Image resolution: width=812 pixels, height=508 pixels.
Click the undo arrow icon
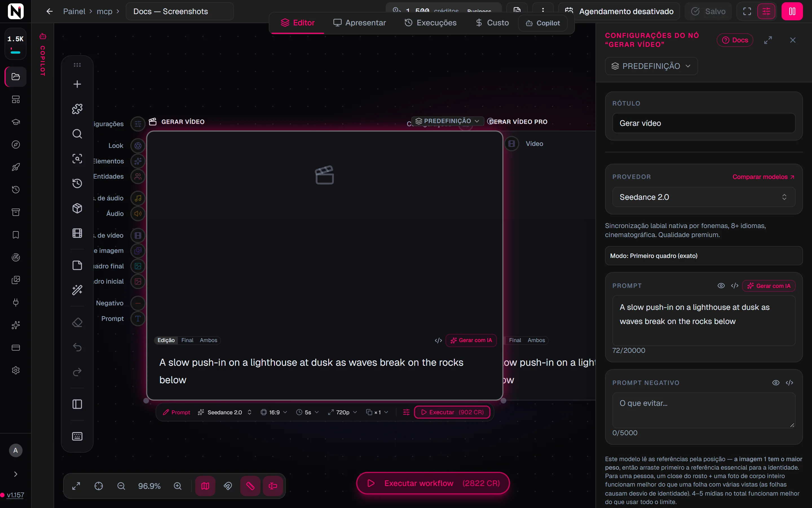[x=77, y=347]
